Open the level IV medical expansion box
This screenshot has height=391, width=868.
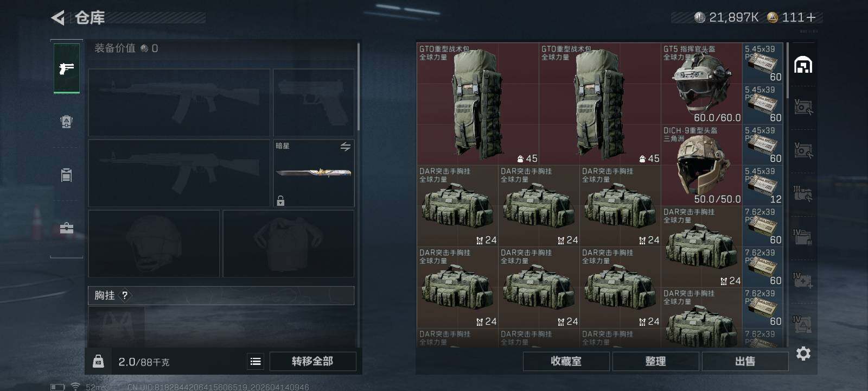[803, 280]
